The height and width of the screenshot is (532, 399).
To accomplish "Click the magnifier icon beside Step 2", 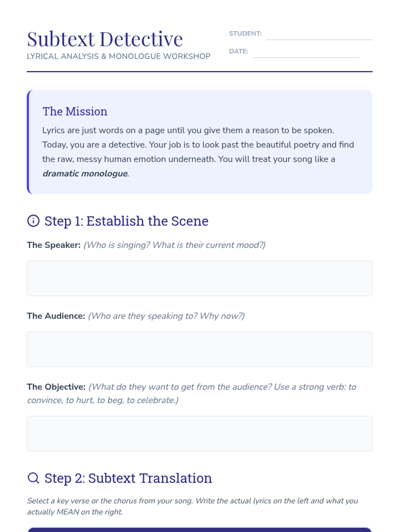I will [33, 478].
